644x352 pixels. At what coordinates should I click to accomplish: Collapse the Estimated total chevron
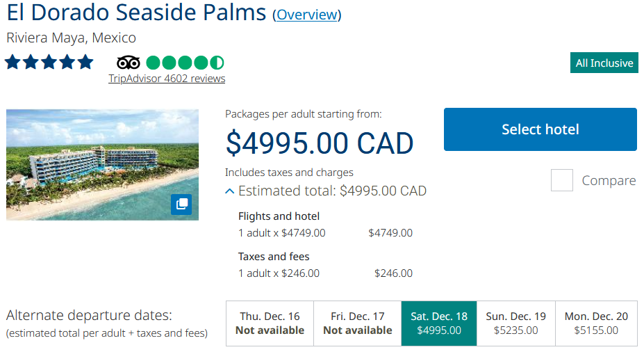(229, 191)
